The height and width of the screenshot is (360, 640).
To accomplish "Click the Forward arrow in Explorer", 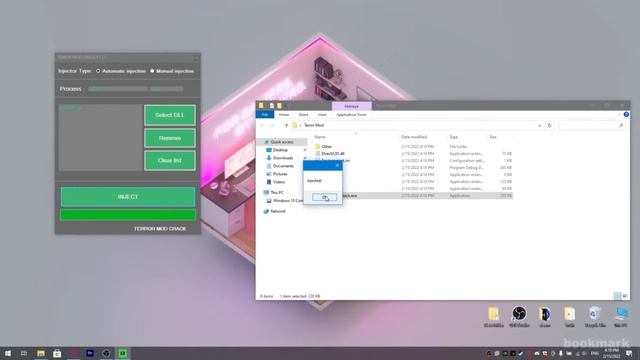I will pyautogui.click(x=272, y=125).
